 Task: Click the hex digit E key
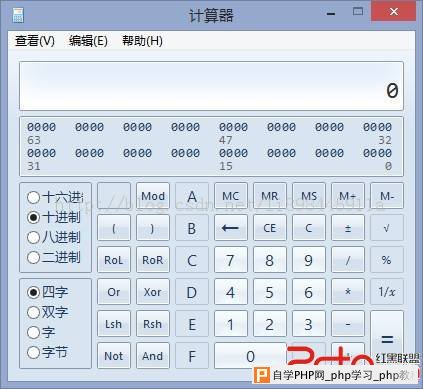click(192, 324)
